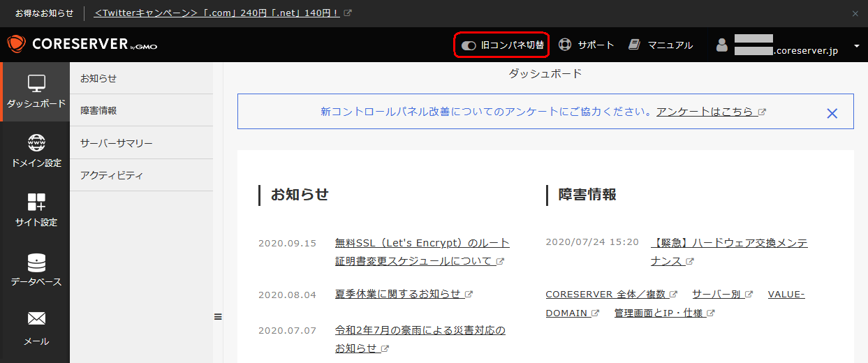Click the マニュアル book icon
Image resolution: width=868 pixels, height=363 pixels.
(x=634, y=45)
